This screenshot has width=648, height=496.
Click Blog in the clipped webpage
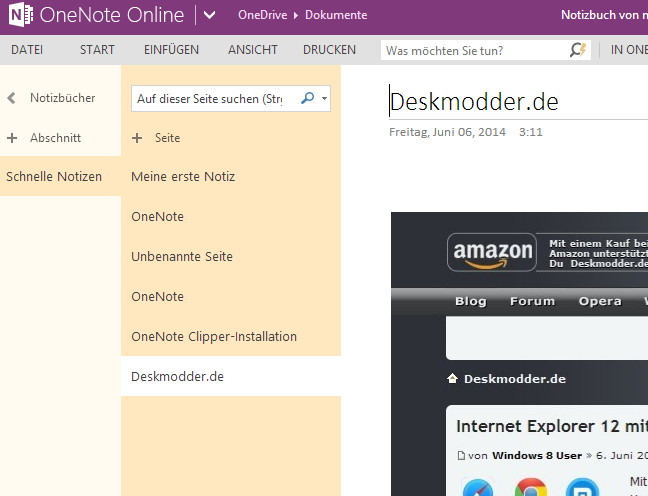(x=471, y=301)
